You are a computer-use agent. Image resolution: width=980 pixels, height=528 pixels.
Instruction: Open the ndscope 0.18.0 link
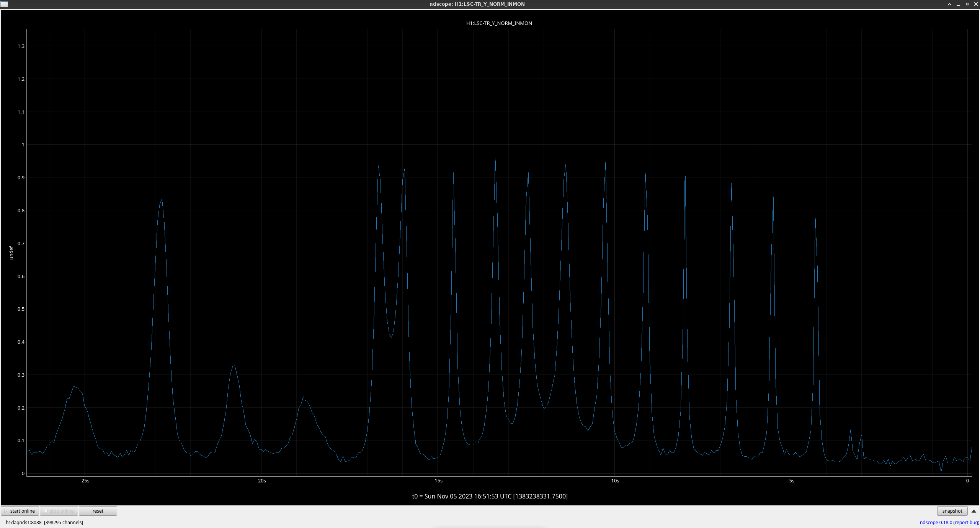936,522
